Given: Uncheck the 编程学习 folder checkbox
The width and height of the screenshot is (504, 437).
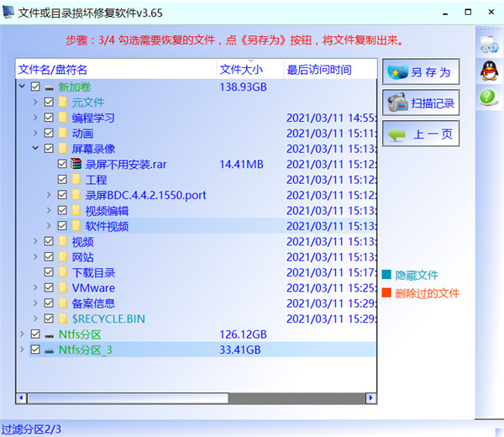Looking at the screenshot, I should click(49, 118).
